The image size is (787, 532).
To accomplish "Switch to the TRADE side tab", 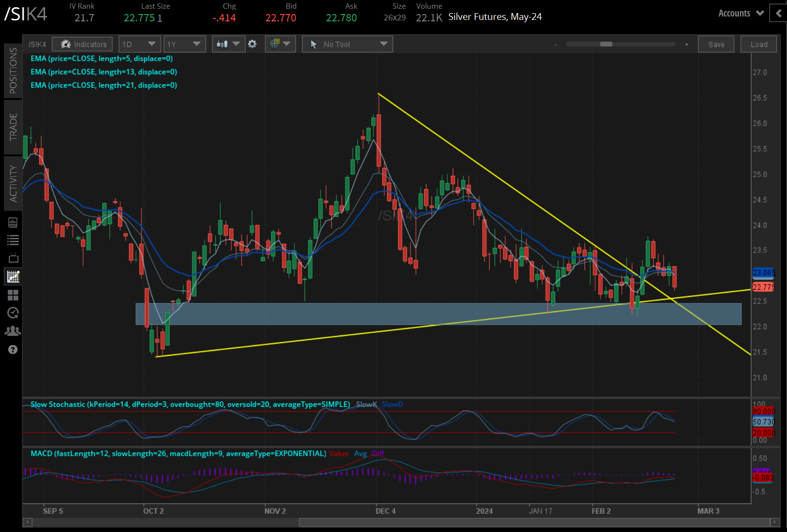I will point(13,127).
